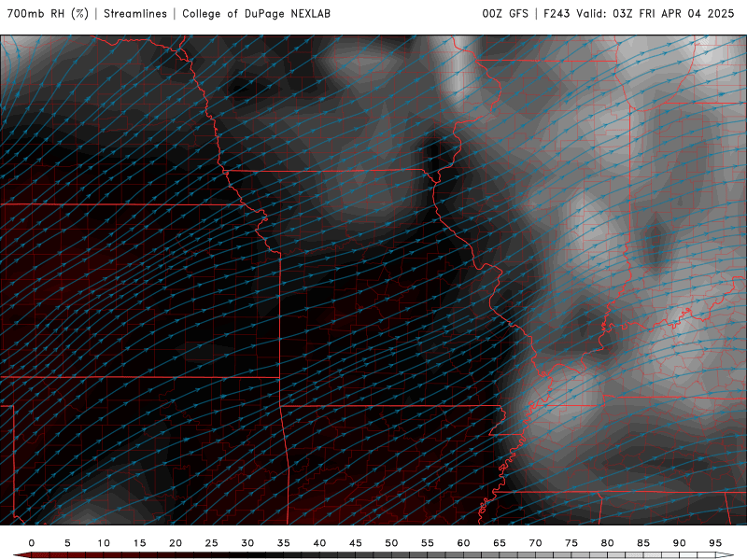Click the "03Z FRI APR 04 2025" valid time

[x=673, y=14]
